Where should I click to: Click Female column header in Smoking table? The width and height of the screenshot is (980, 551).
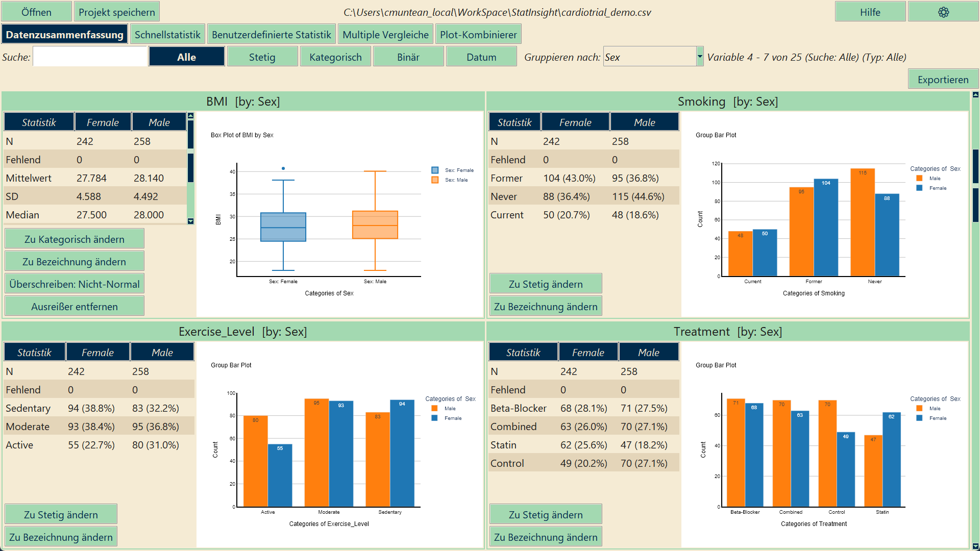(x=575, y=122)
